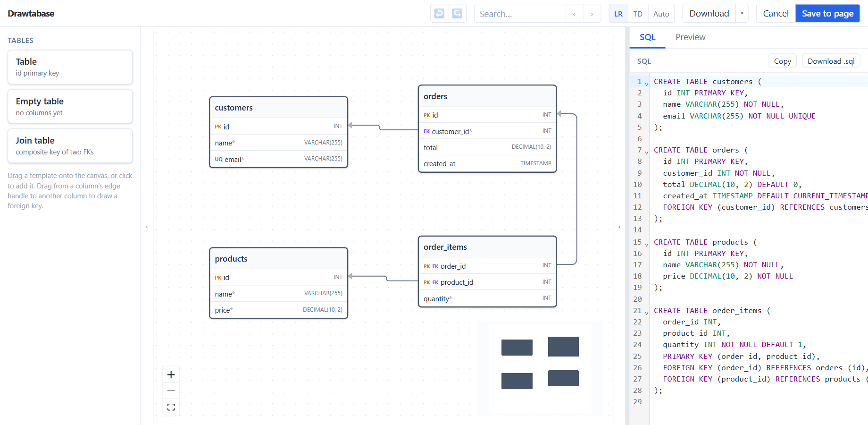Image resolution: width=868 pixels, height=425 pixels.
Task: Go to previous search result arrow
Action: 574,14
